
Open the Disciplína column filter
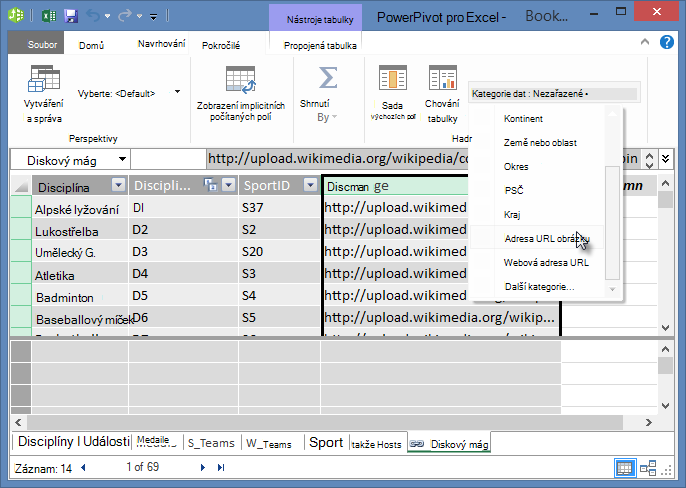119,185
